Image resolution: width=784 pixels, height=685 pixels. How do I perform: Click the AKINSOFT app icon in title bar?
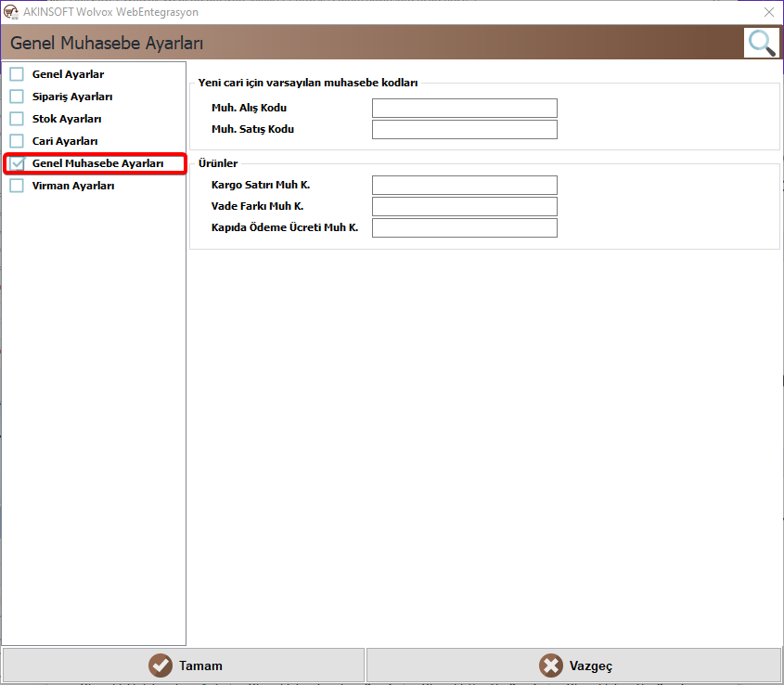(11, 11)
